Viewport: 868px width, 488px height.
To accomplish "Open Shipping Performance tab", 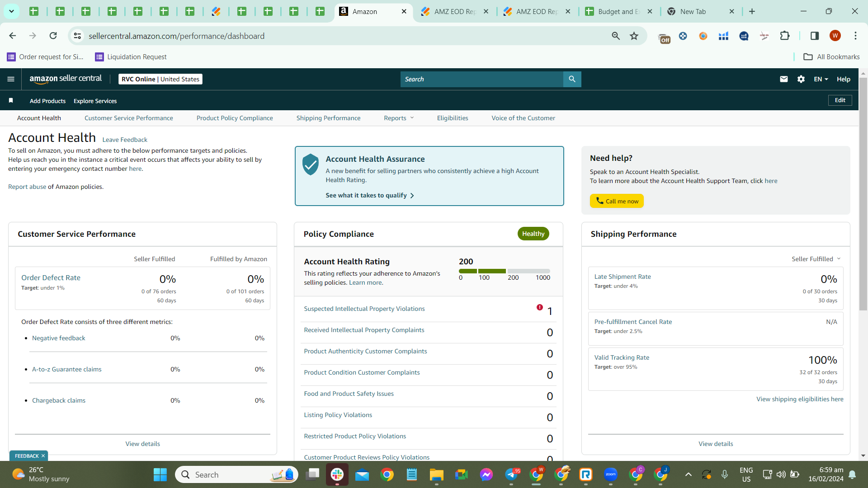I will click(329, 118).
